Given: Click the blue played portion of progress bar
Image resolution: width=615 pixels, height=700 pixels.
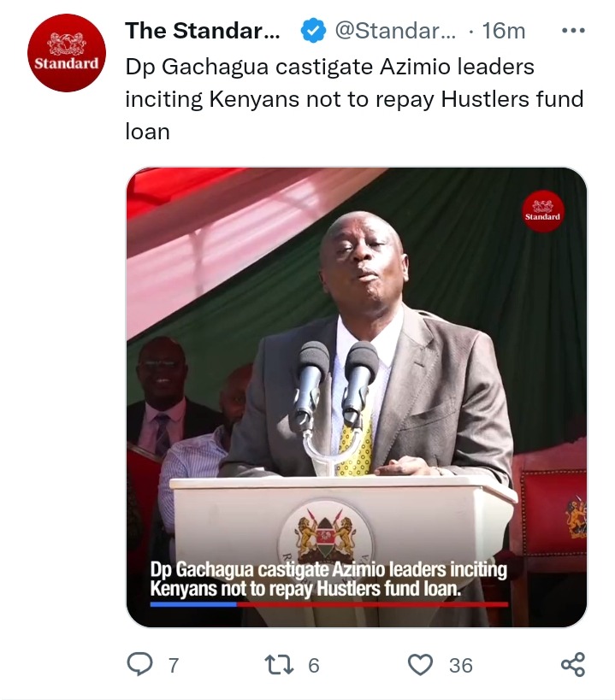Looking at the screenshot, I should (x=193, y=604).
